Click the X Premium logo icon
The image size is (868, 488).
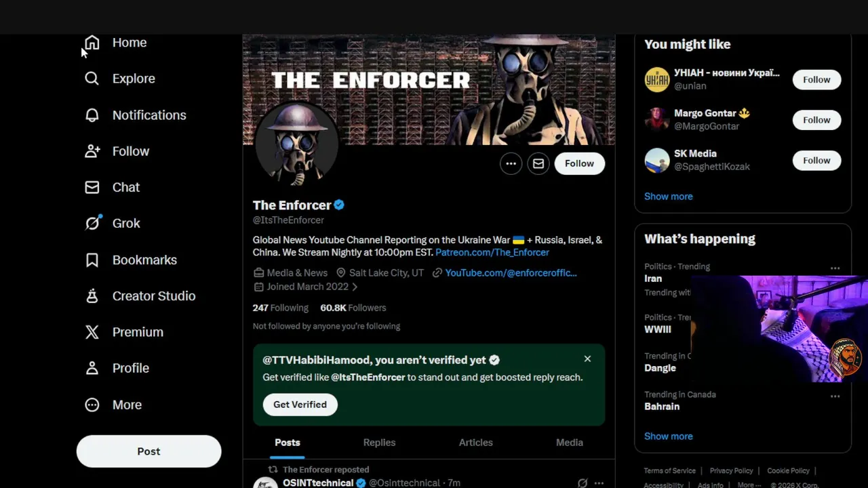coord(92,332)
